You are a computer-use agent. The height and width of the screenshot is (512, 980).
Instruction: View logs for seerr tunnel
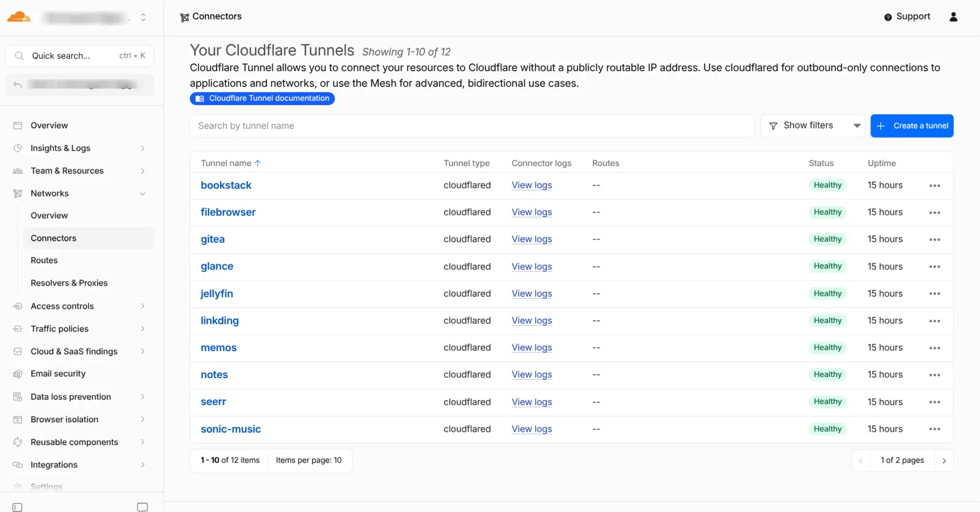tap(532, 402)
